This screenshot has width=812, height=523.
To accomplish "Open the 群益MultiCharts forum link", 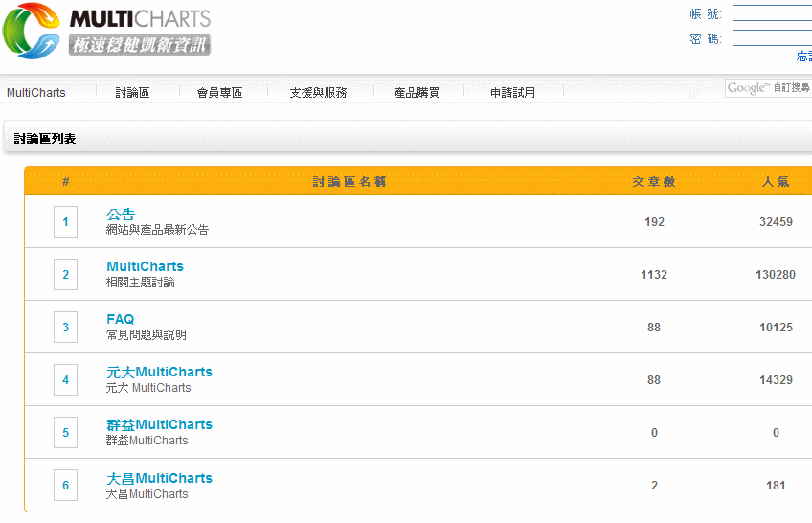I will [x=159, y=425].
